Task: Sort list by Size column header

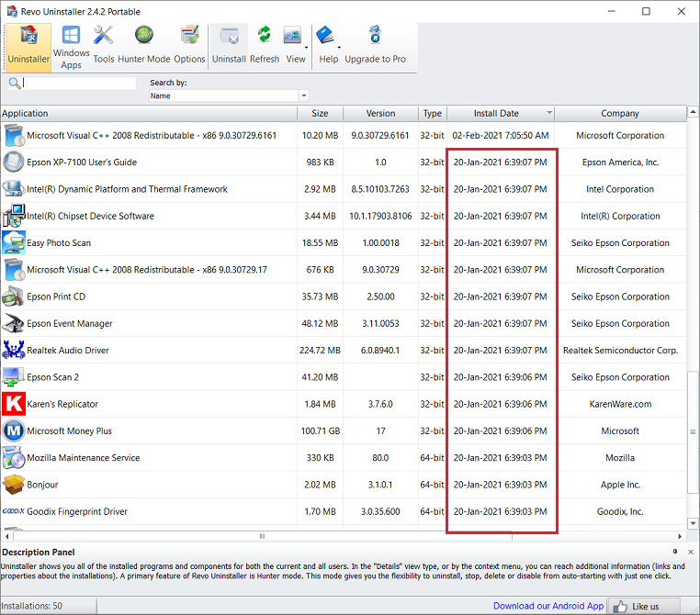Action: coord(320,114)
